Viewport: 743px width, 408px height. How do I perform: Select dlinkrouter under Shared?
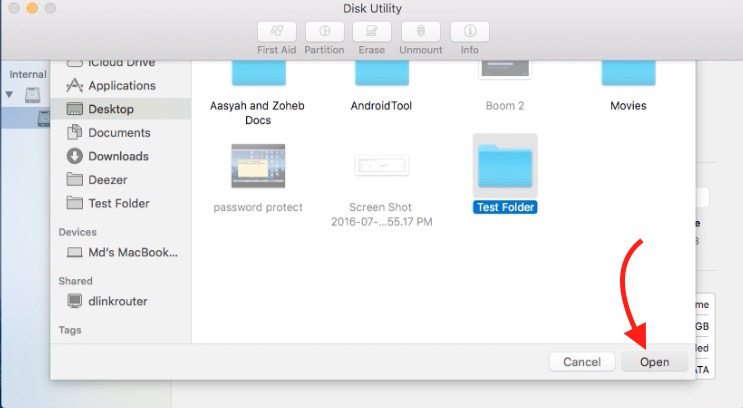[110, 300]
